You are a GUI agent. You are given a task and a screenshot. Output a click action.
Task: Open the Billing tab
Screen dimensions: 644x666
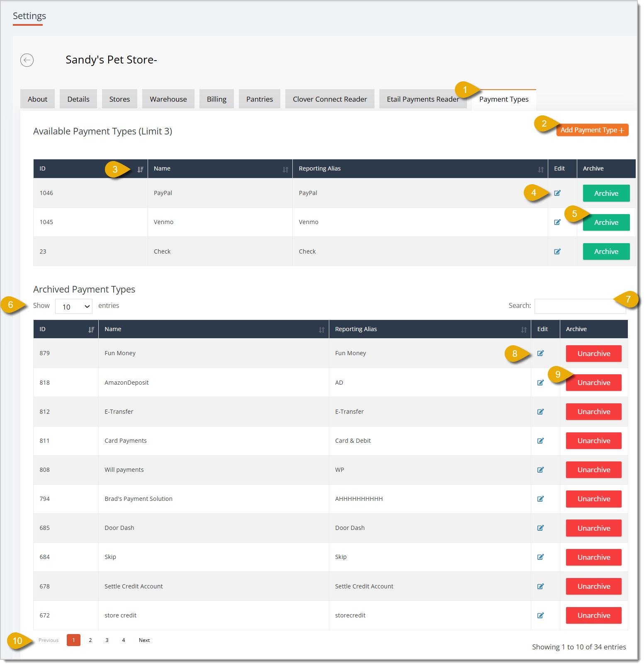pos(216,99)
